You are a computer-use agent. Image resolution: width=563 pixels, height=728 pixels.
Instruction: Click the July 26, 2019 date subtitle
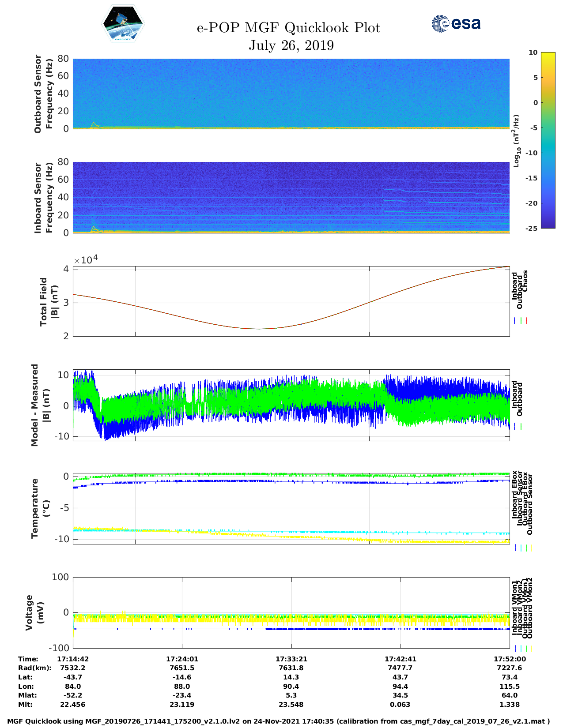pyautogui.click(x=291, y=45)
